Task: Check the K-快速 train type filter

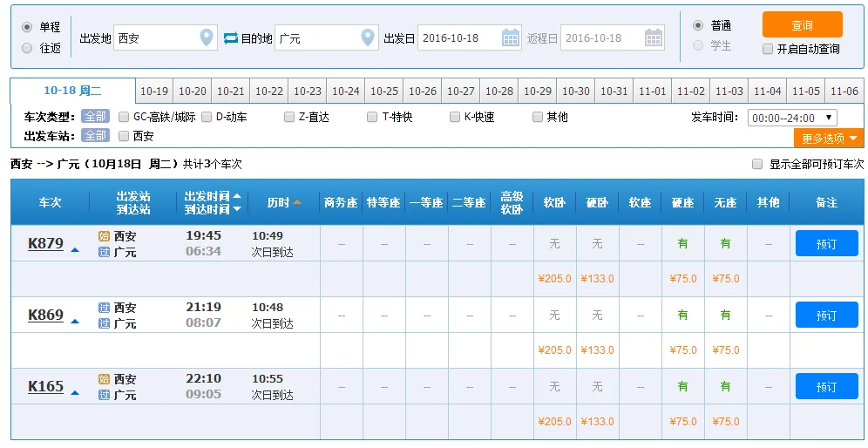Action: point(455,117)
